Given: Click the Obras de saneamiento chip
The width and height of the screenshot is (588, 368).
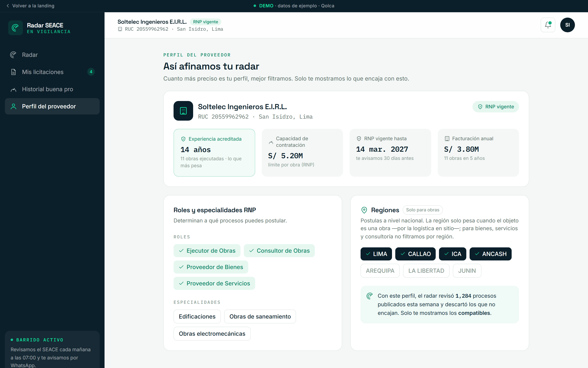Looking at the screenshot, I should coord(260,316).
